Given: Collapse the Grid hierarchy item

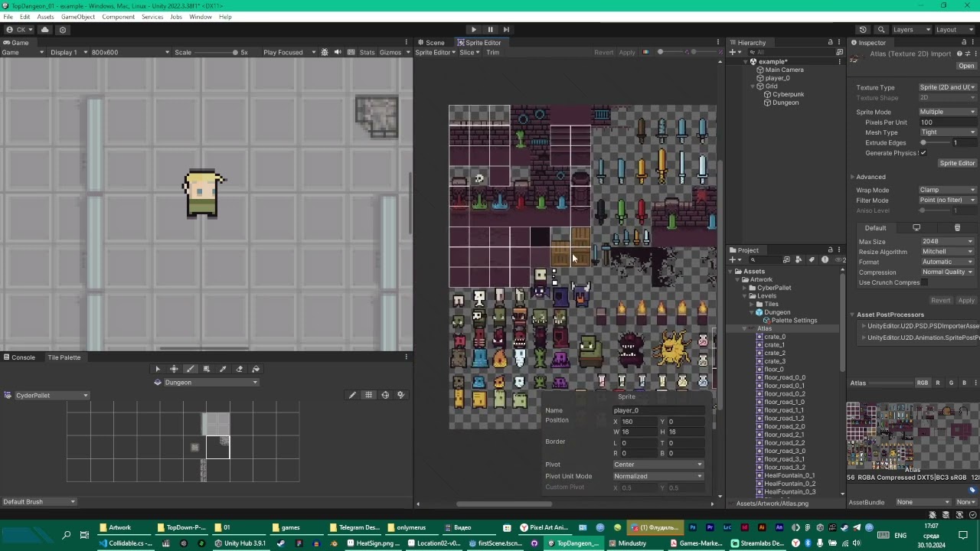Looking at the screenshot, I should (753, 86).
